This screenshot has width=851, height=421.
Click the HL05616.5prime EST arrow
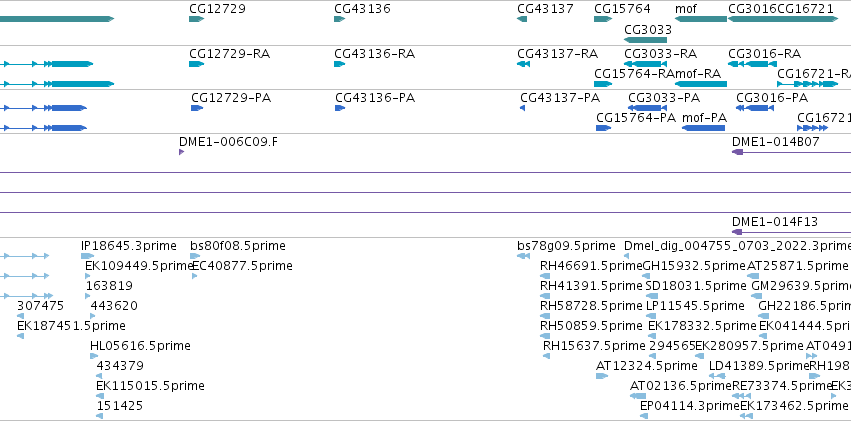tap(94, 356)
